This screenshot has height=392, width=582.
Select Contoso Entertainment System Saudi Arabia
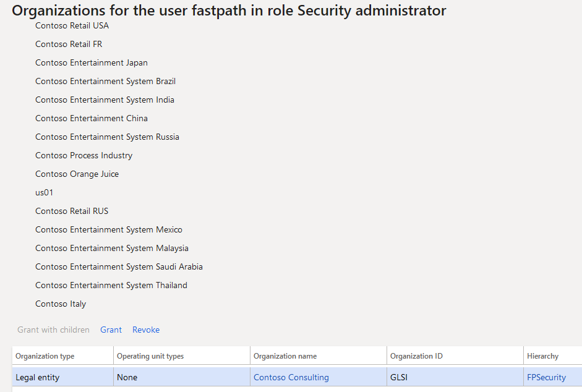pyautogui.click(x=119, y=267)
